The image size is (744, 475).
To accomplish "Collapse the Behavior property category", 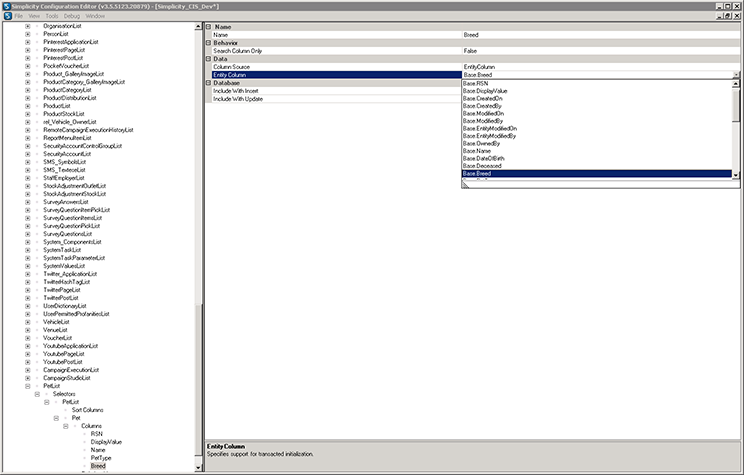I will (x=208, y=43).
